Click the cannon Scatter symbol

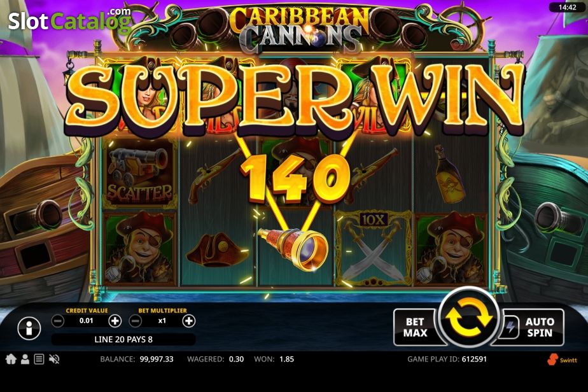point(140,174)
